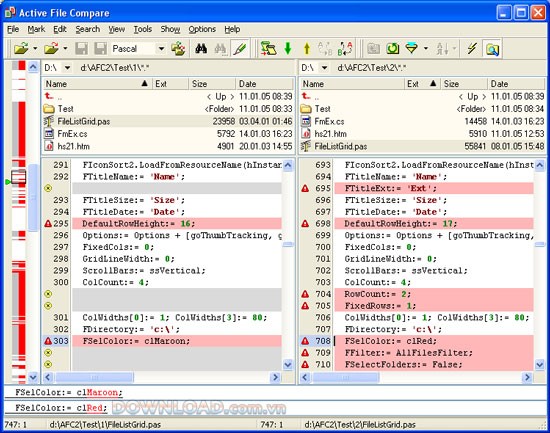This screenshot has height=433, width=550.
Task: Click the Test folder icon in left list
Action: pyautogui.click(x=49, y=109)
